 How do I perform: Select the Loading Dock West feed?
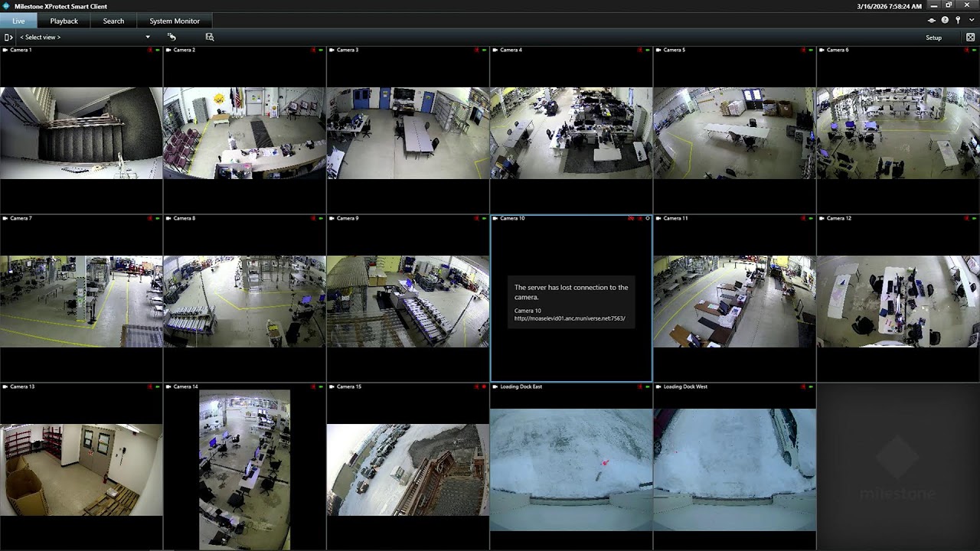pos(734,470)
